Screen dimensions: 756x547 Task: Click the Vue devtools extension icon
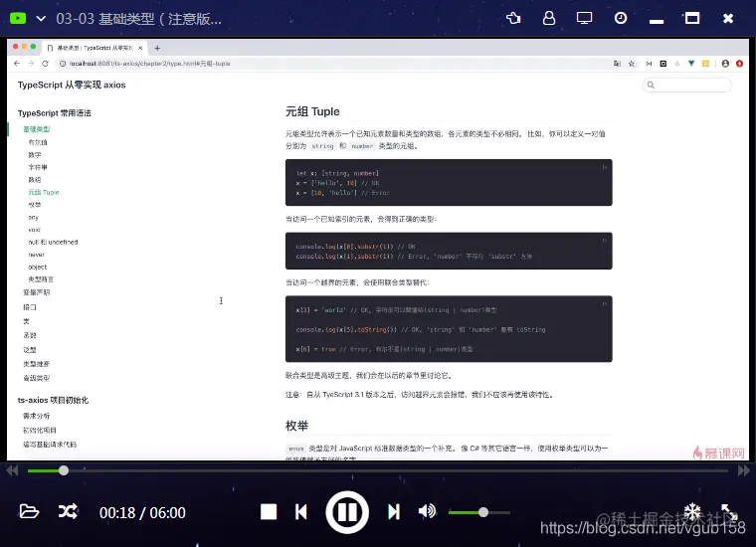pos(691,63)
